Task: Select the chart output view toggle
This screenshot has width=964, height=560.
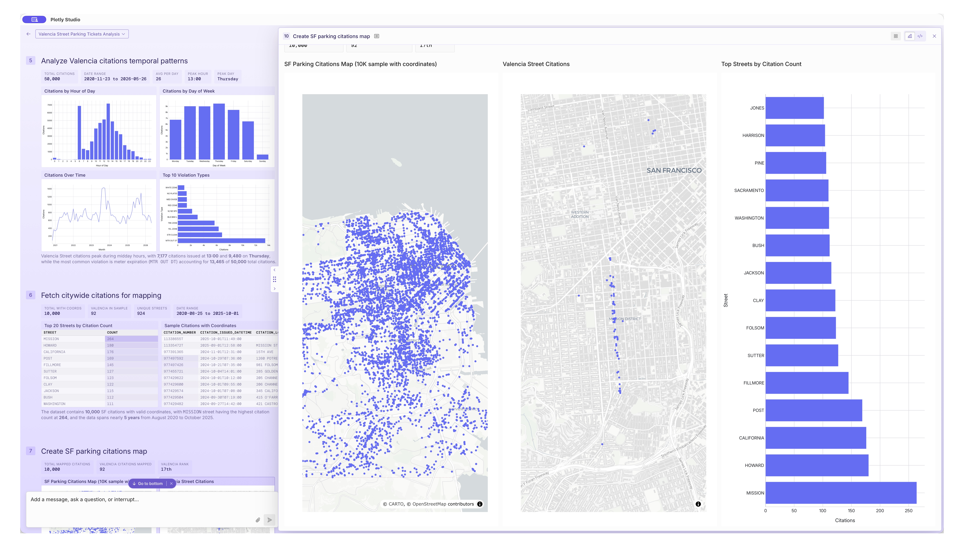Action: click(x=910, y=36)
